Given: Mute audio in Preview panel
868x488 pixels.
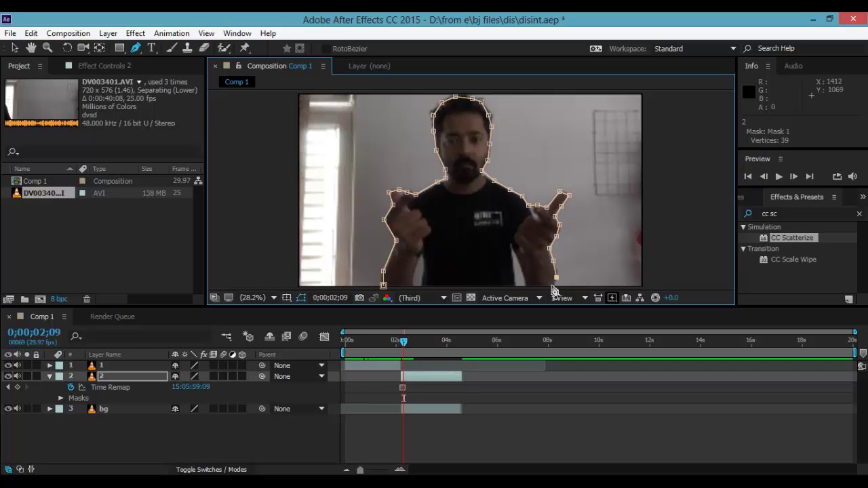Looking at the screenshot, I should tap(853, 176).
